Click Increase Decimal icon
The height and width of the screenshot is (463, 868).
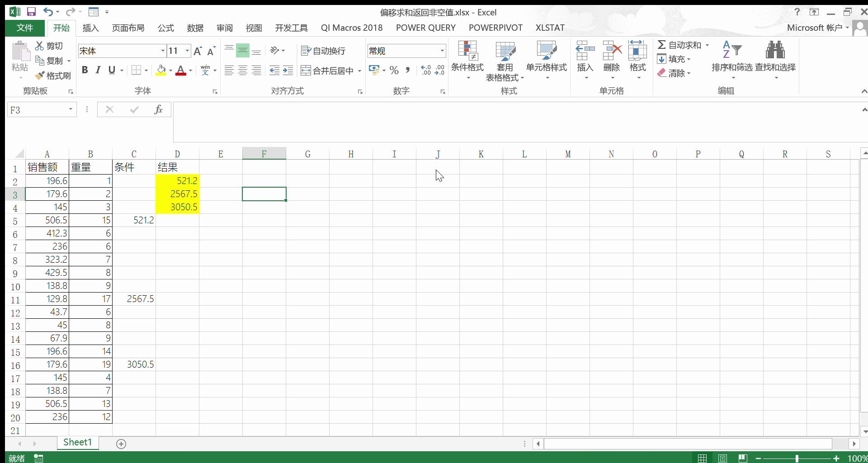click(x=426, y=70)
